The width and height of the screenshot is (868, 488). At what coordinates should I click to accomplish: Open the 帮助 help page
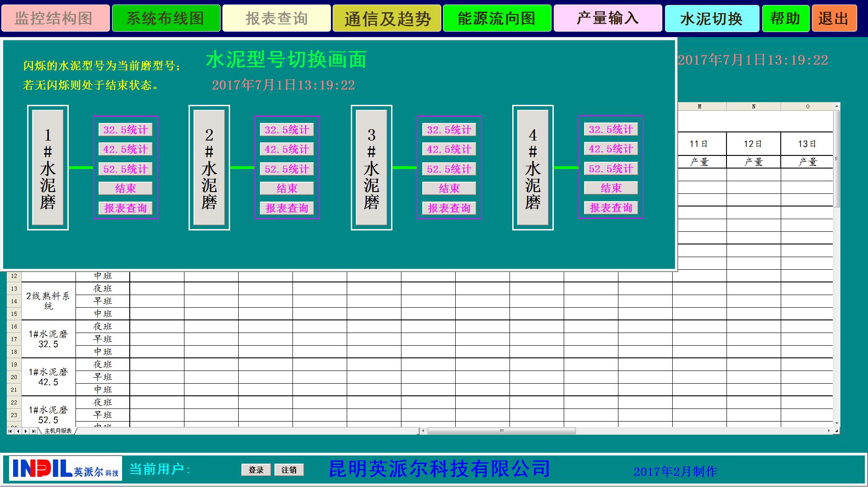tap(785, 19)
